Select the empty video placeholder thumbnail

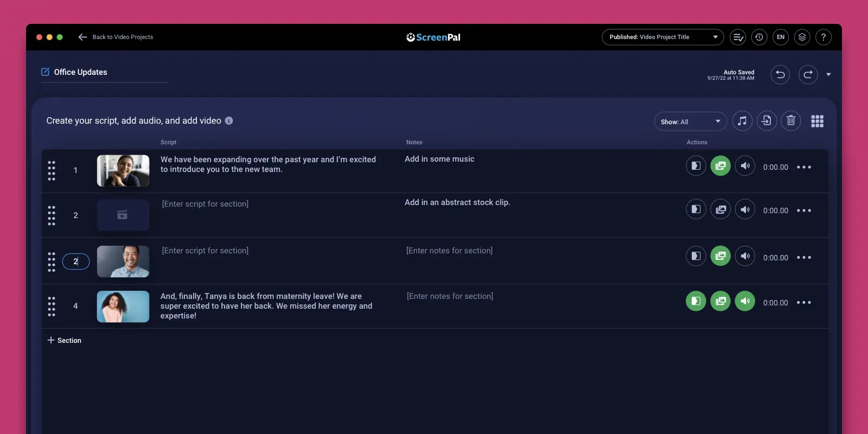[x=123, y=215]
